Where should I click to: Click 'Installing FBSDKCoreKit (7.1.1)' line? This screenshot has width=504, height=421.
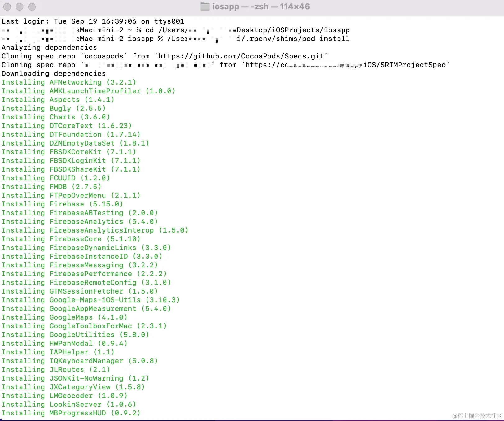[69, 152]
